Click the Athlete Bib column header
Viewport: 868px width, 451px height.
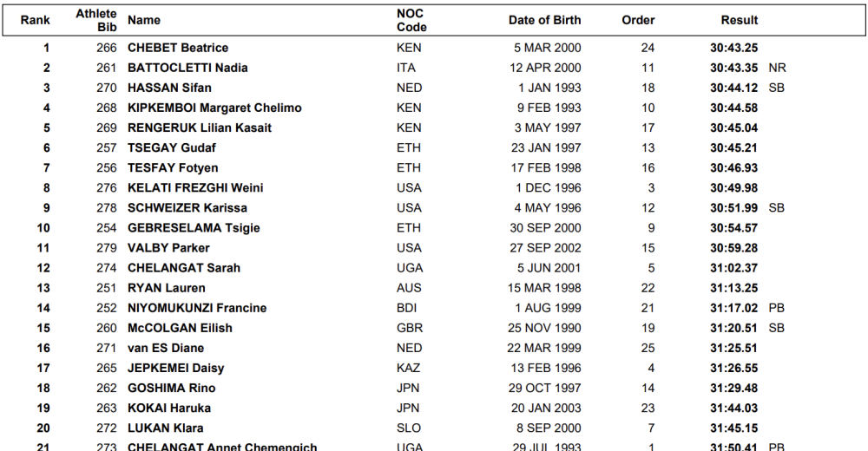95,20
